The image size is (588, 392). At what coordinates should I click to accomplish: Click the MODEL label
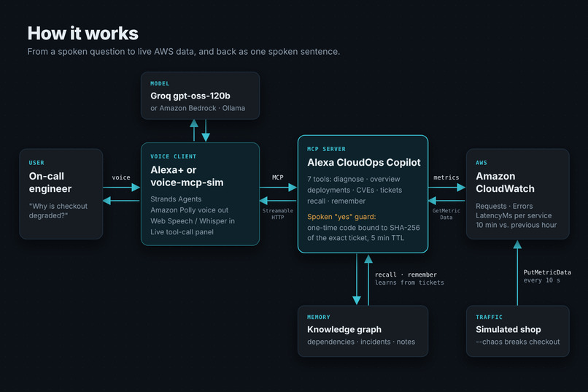160,84
